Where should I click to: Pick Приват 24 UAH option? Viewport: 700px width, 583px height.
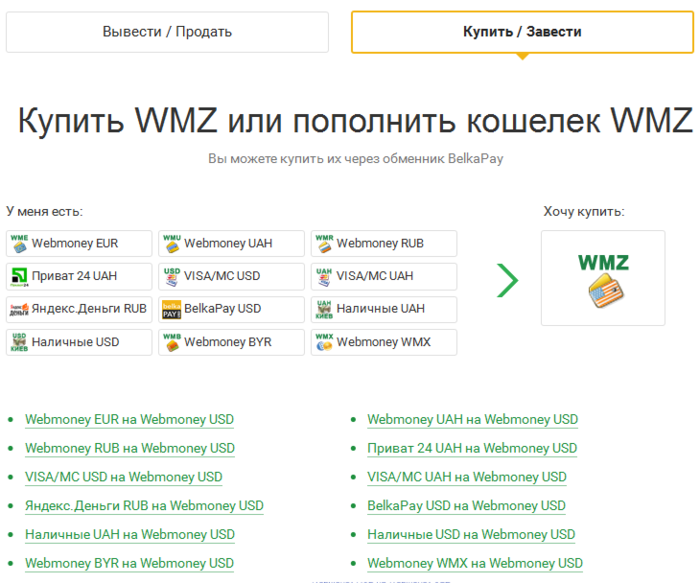[x=79, y=276]
